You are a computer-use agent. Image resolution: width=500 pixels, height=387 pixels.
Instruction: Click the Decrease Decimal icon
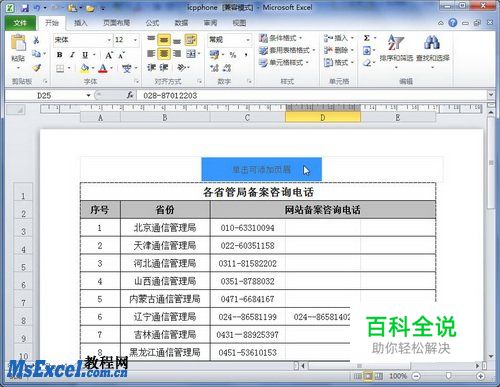coord(227,68)
